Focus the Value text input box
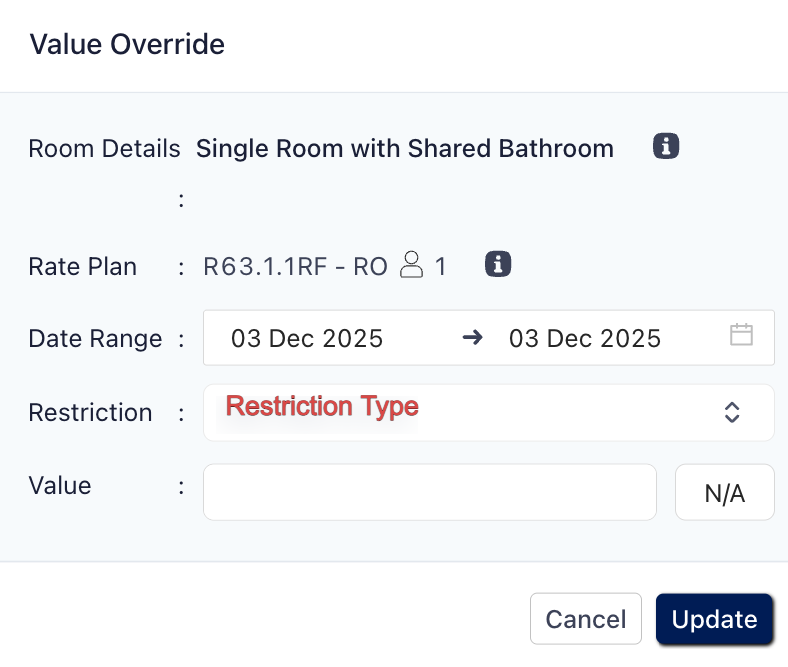The image size is (788, 667). coord(429,492)
